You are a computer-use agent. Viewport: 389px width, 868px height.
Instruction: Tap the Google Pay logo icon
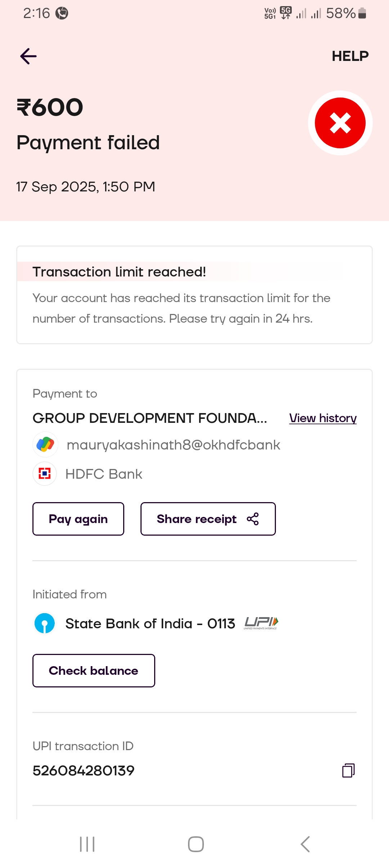[x=45, y=444]
